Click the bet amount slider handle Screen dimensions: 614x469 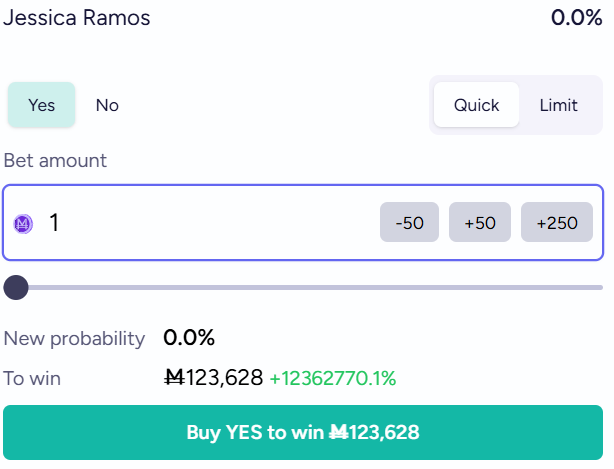(16, 288)
